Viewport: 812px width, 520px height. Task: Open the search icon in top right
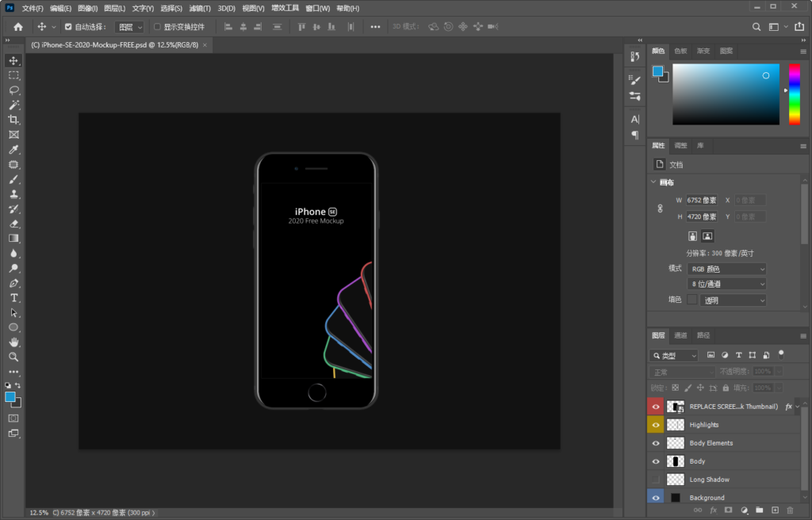click(x=756, y=27)
